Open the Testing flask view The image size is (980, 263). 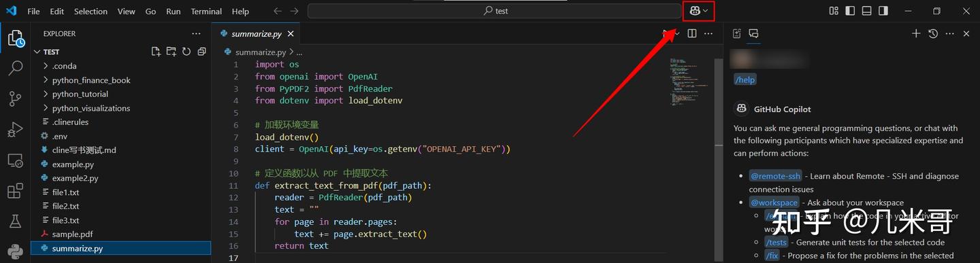[x=15, y=221]
